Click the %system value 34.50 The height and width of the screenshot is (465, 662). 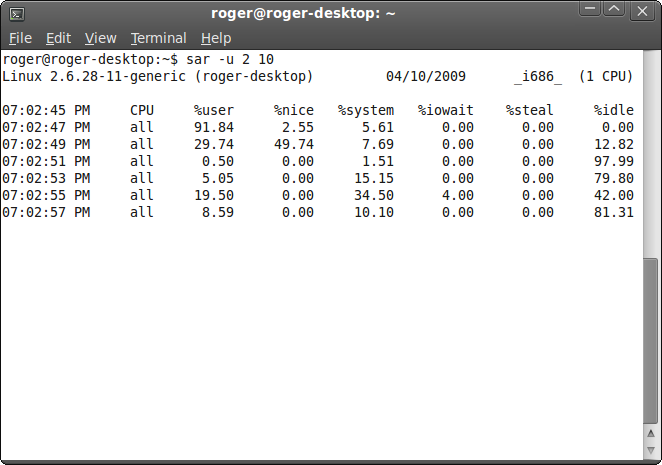[x=374, y=195]
